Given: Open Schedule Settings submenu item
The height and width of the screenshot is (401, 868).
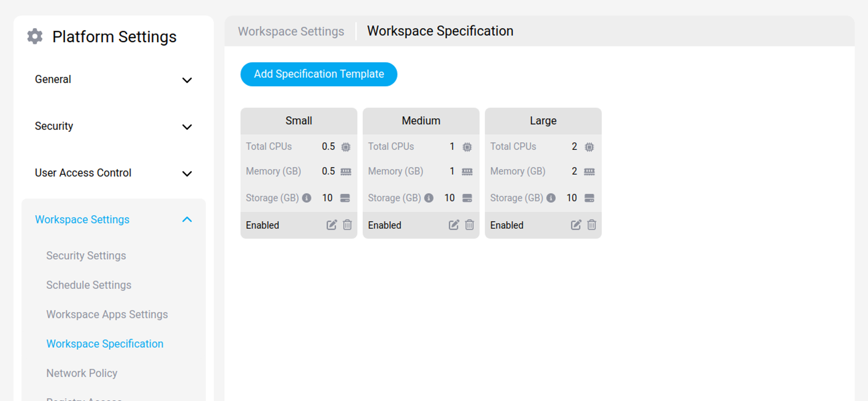Looking at the screenshot, I should [x=89, y=285].
